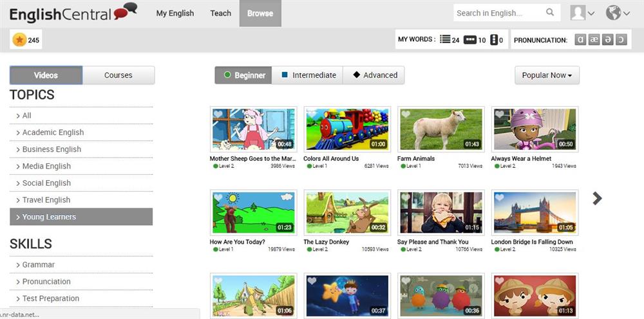Click the gold star points icon
This screenshot has width=644, height=319.
click(x=19, y=40)
